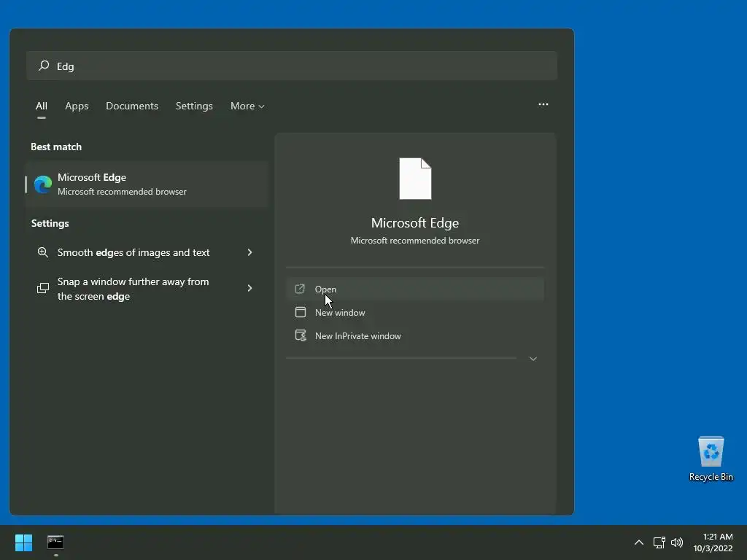
Task: Expand more actions chevron in preview pane
Action: pos(533,359)
